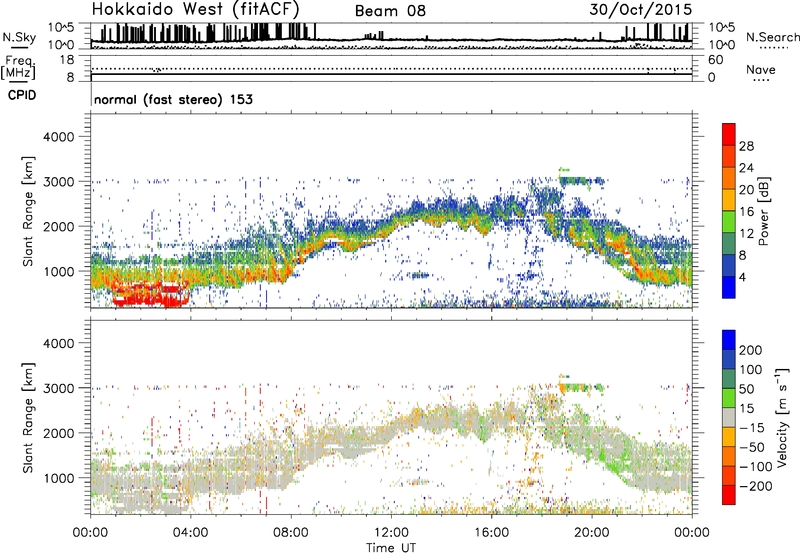
Task: Click the '200' velocity colorbar tick
Action: [x=750, y=350]
